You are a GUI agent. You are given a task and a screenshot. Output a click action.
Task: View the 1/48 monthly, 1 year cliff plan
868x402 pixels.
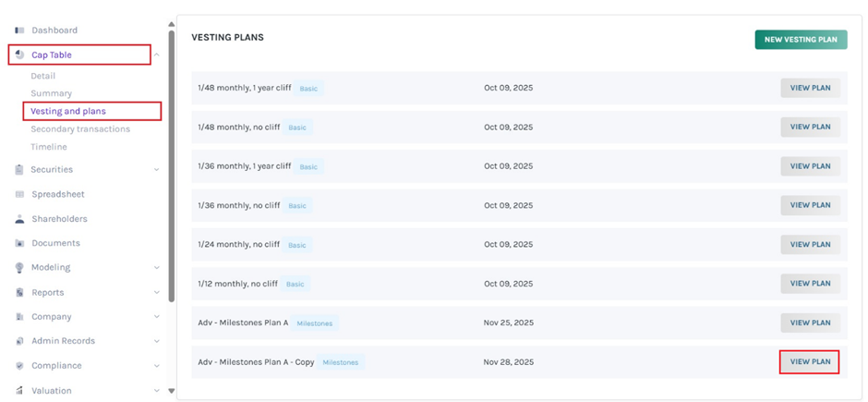coord(810,88)
